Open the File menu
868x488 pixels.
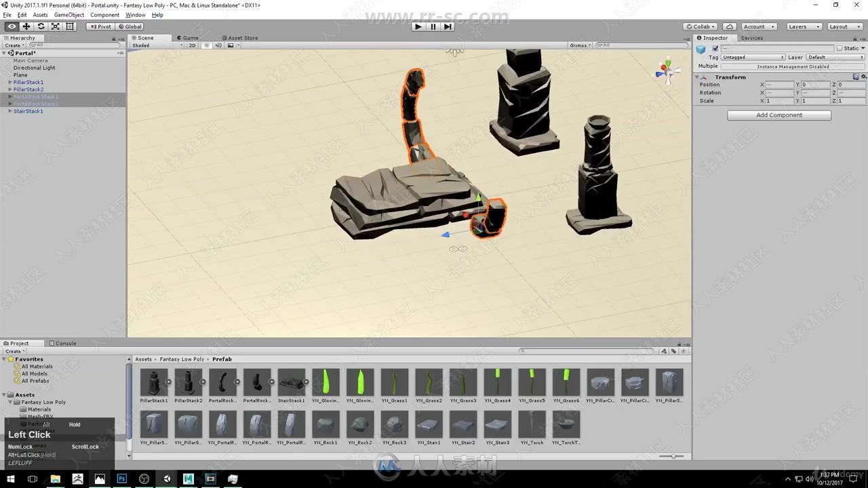pos(7,15)
